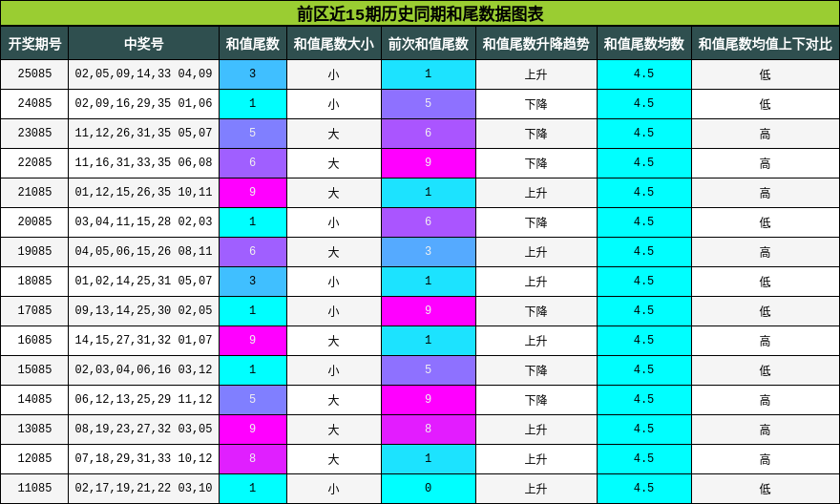The image size is (840, 504).
Task: Click the title 前区近15期历史同期和尾数据图表
Action: coord(420,13)
